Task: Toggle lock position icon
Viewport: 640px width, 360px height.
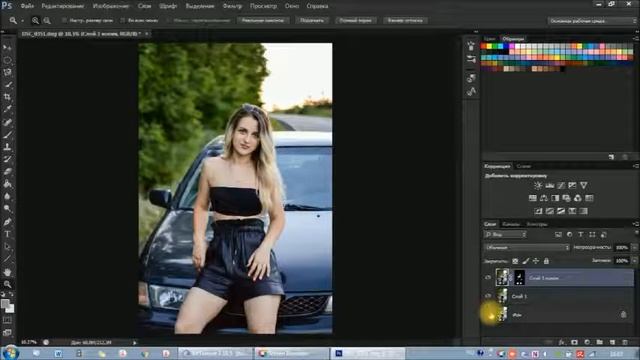Action: click(x=536, y=261)
